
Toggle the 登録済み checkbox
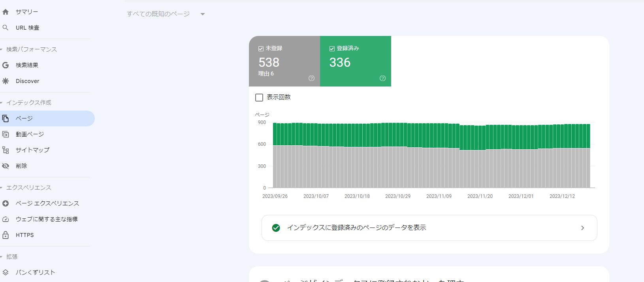pos(332,49)
